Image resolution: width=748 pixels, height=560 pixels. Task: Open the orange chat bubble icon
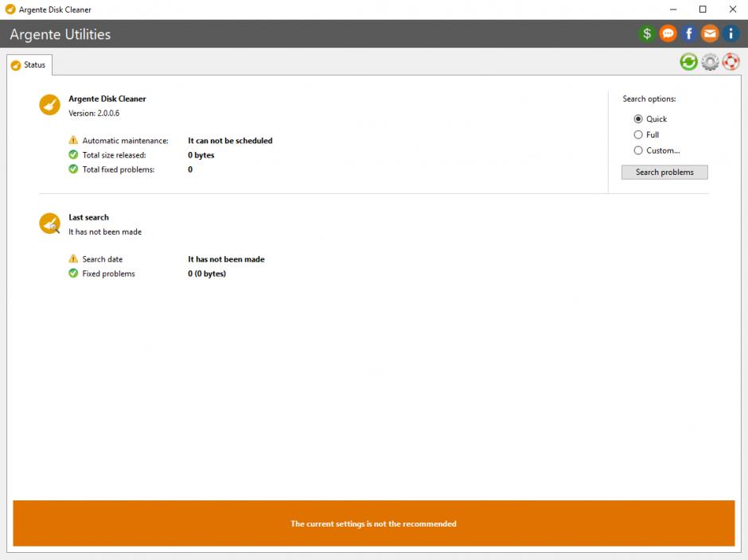pyautogui.click(x=668, y=34)
